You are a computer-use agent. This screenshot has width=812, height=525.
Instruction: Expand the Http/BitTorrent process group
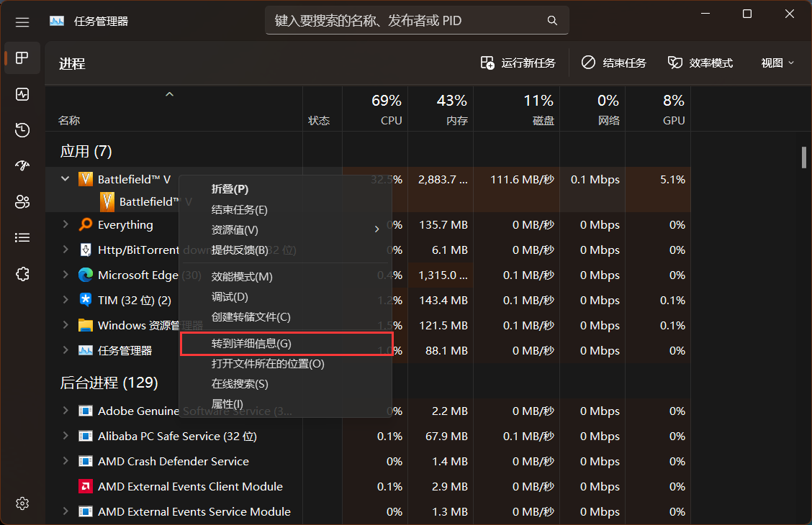coord(66,250)
